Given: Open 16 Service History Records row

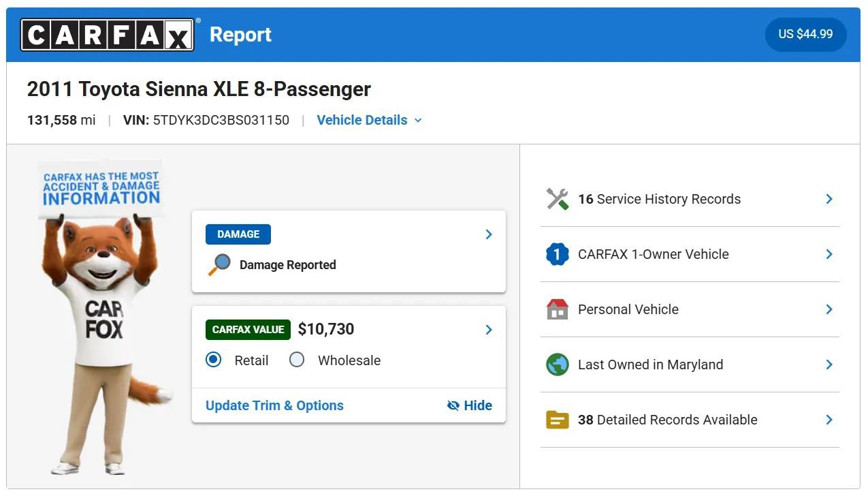Looking at the screenshot, I should coord(690,199).
